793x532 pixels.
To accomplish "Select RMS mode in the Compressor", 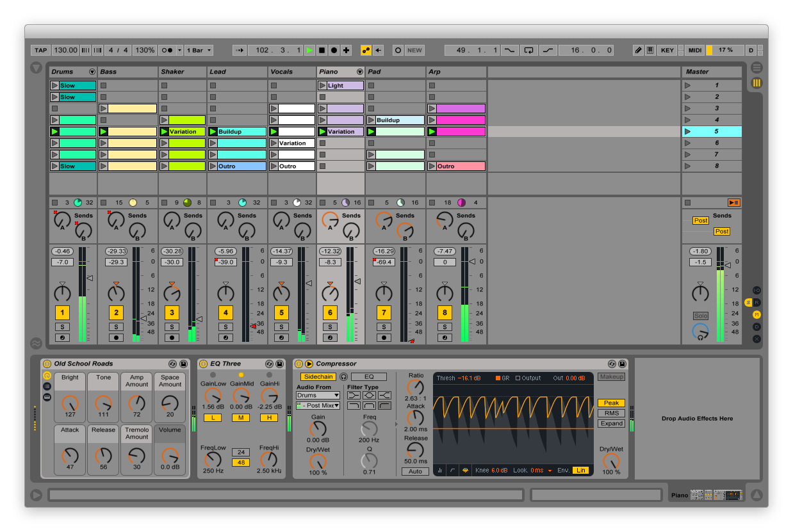I will click(611, 413).
